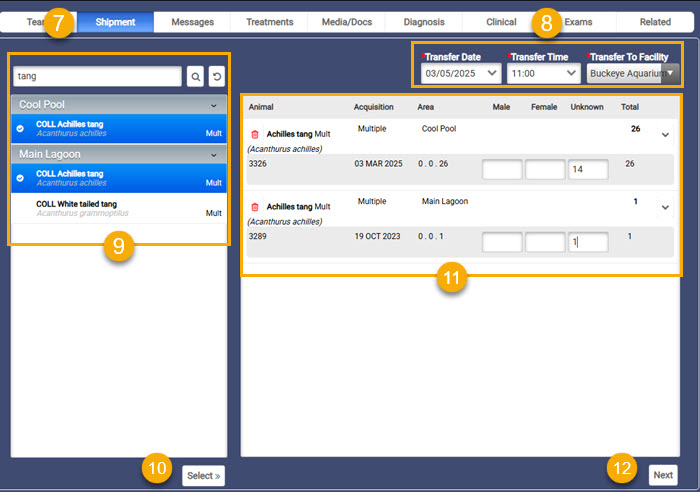Uncheck Achilles tang under Cool Pool
This screenshot has height=492, width=700.
click(20, 129)
